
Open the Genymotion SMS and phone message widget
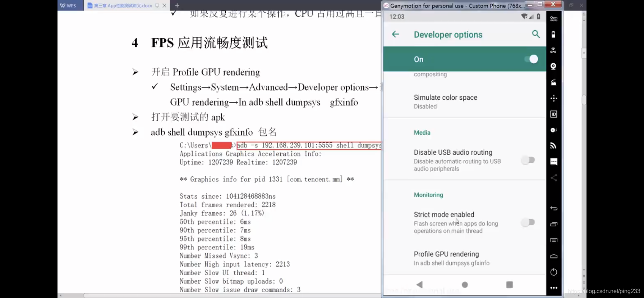[553, 162]
